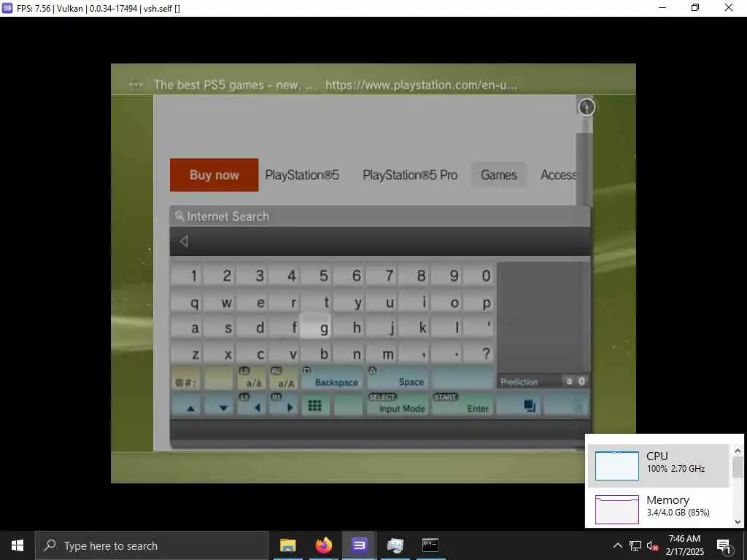Toggle the a/A caps key
747x560 pixels.
(284, 379)
